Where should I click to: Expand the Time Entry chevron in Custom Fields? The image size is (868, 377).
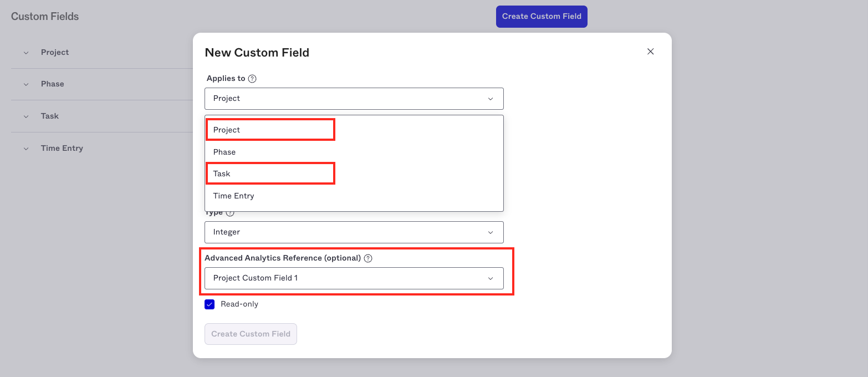pos(25,149)
